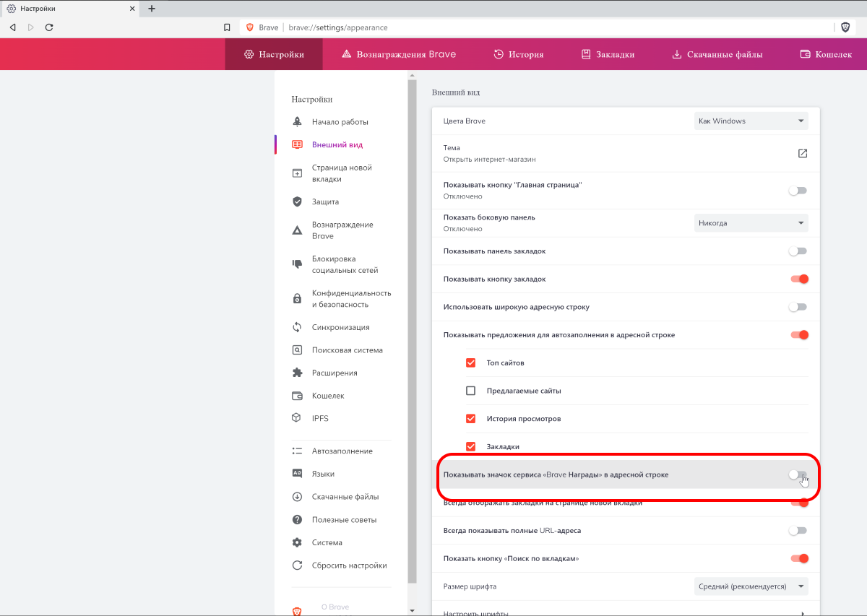Click the Вознаграждение Brave triangle icon
The image size is (867, 616).
(297, 230)
